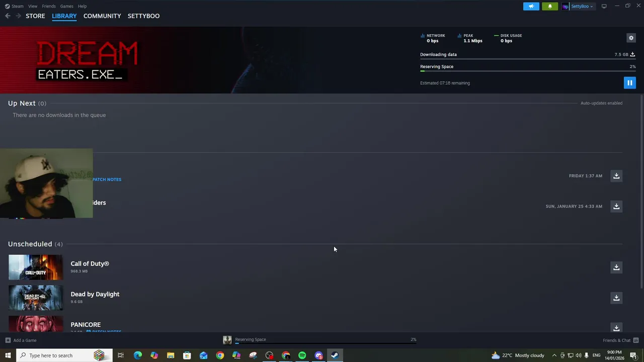Open Friends & Chat

pyautogui.click(x=620, y=340)
